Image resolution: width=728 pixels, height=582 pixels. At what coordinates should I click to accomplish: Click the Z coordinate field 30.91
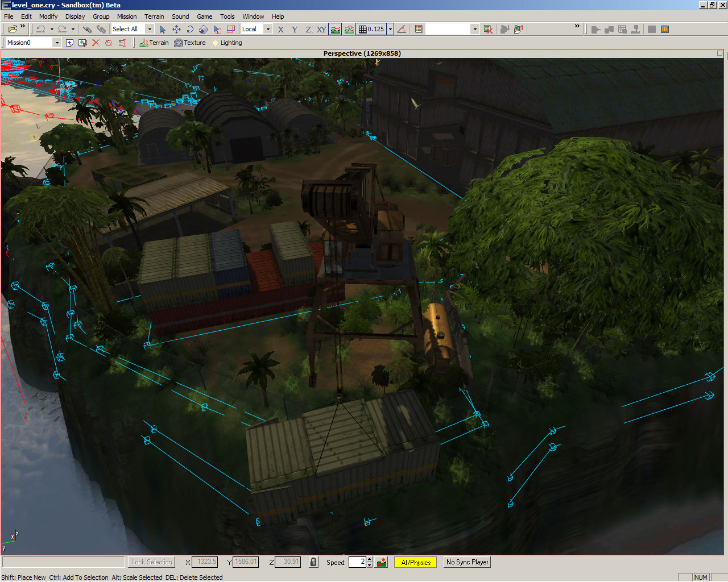tap(288, 562)
